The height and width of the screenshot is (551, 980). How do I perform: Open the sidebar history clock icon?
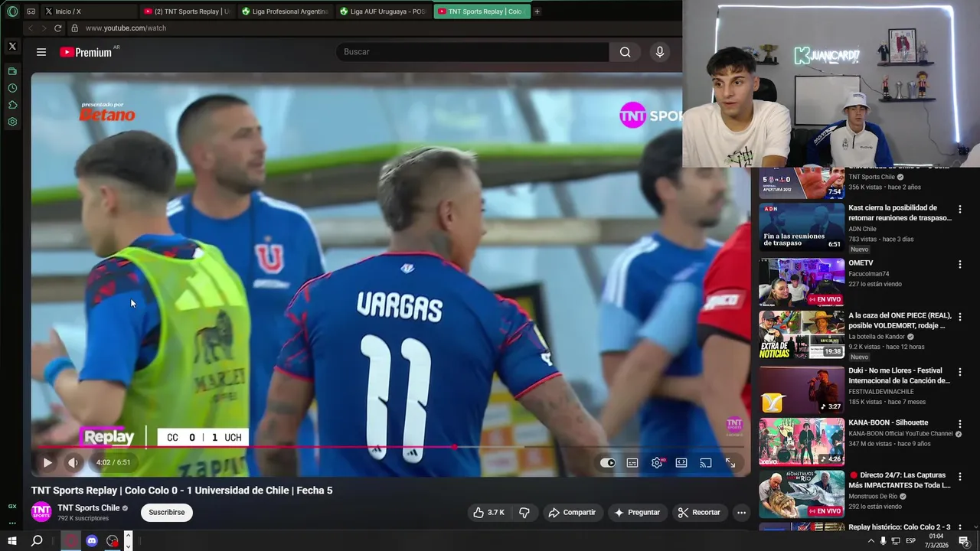click(x=12, y=88)
